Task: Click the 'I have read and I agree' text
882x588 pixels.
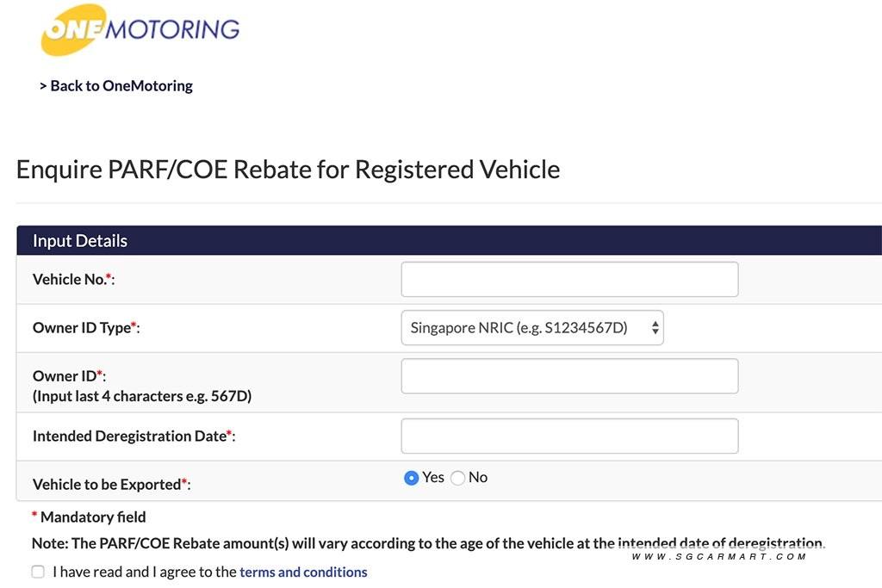Action: tap(144, 572)
